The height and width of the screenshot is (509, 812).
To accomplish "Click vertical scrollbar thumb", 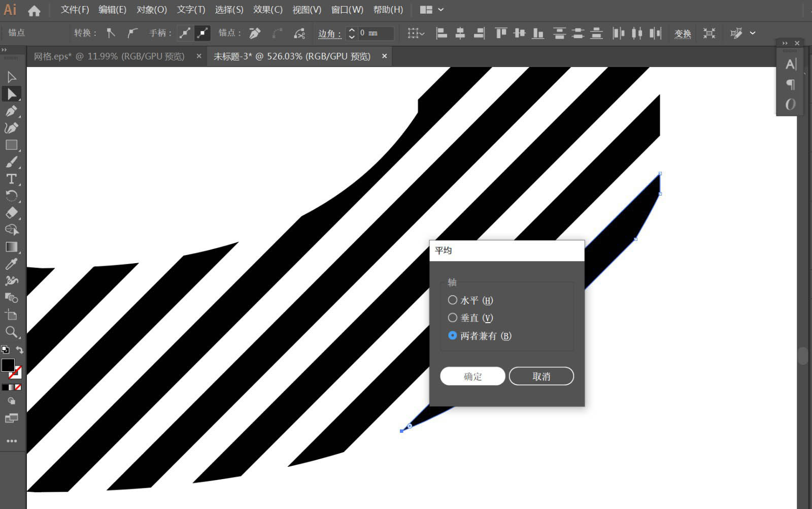I will click(802, 356).
